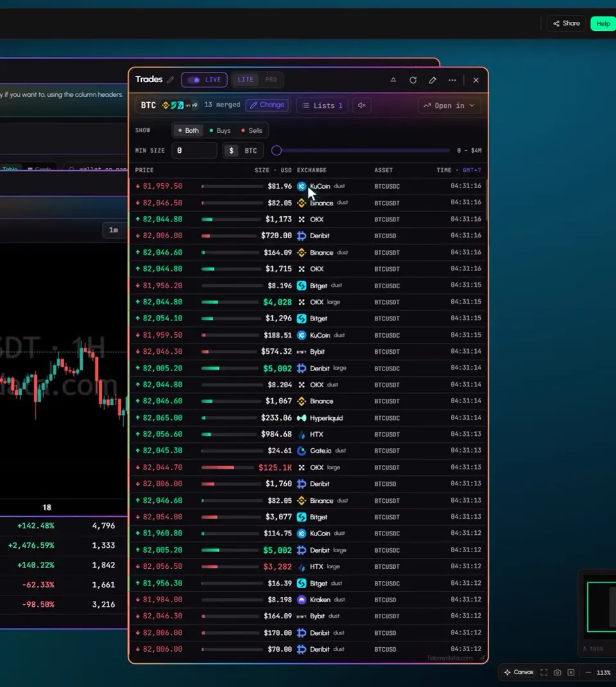Open Help from the green button

(603, 24)
